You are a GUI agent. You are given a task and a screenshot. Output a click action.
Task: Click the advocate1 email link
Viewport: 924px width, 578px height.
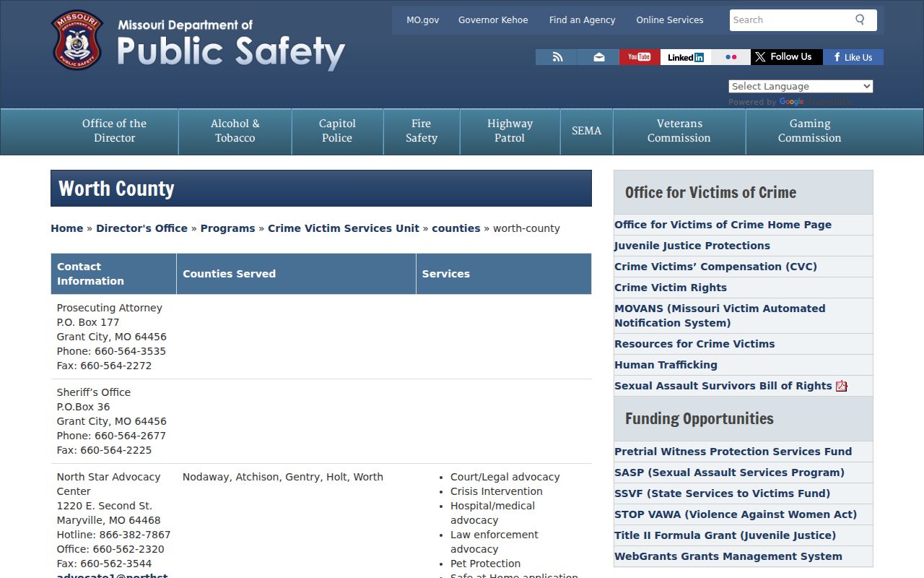[112, 575]
